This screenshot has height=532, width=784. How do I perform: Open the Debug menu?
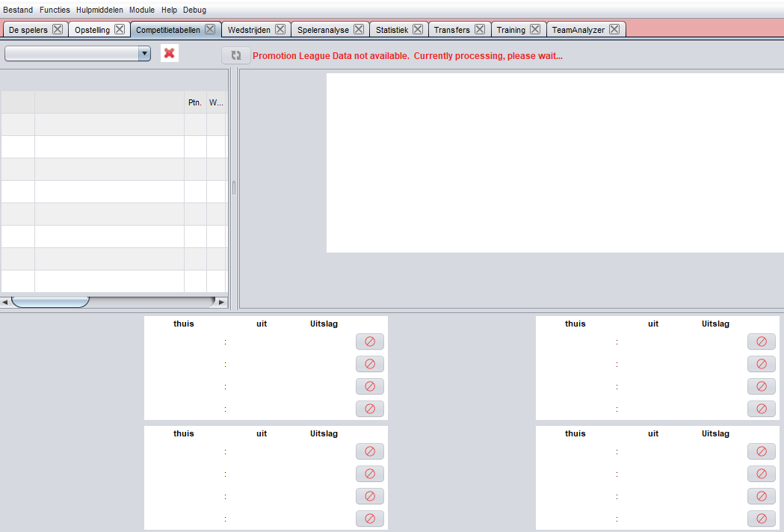click(194, 10)
